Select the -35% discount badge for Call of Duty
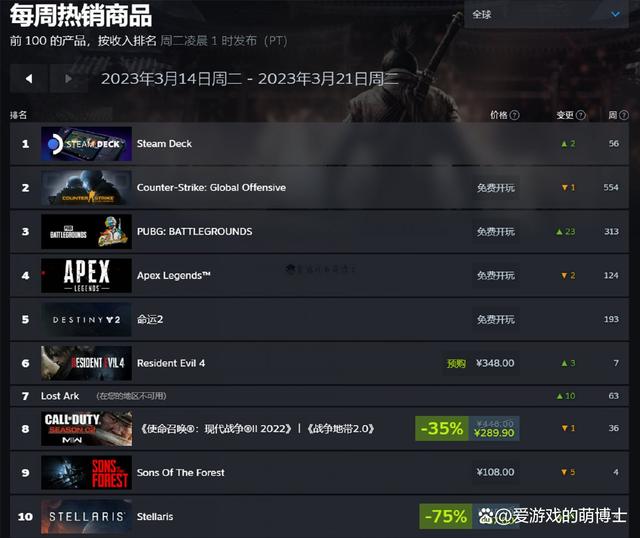Screen dimensions: 640x538 click(x=442, y=429)
